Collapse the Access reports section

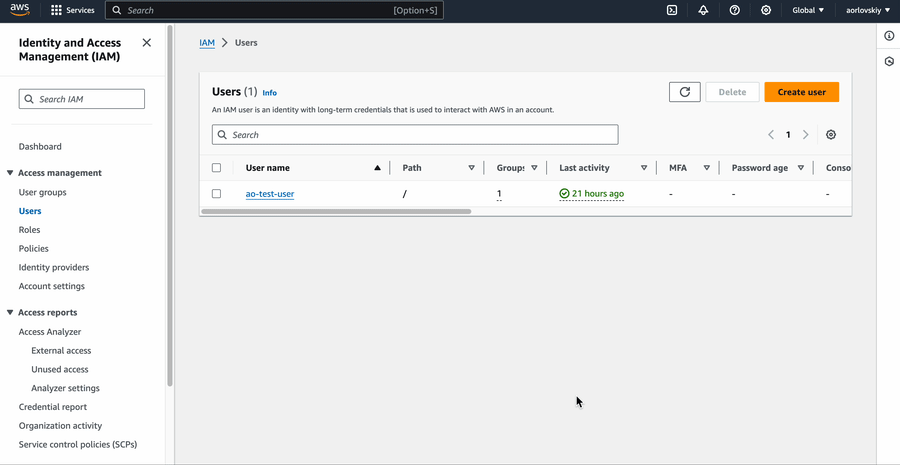(x=10, y=313)
